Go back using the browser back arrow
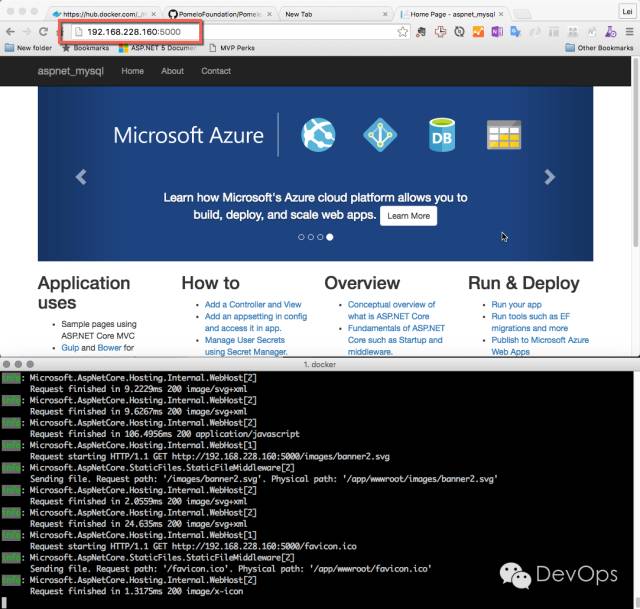 click(11, 31)
